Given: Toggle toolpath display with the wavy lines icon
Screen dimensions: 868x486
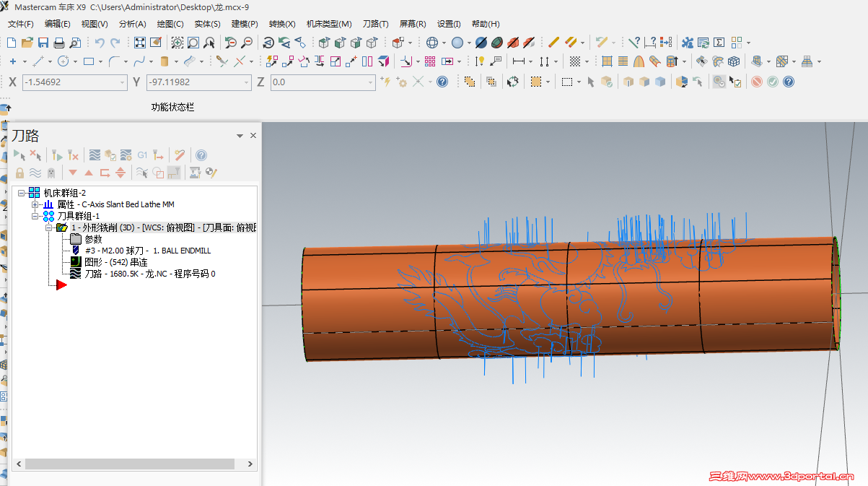Looking at the screenshot, I should (x=35, y=173).
